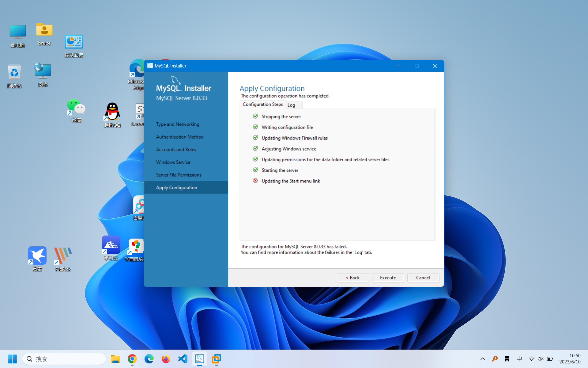The image size is (588, 368).
Task: Select Apply Configuration in sidebar
Action: point(186,187)
